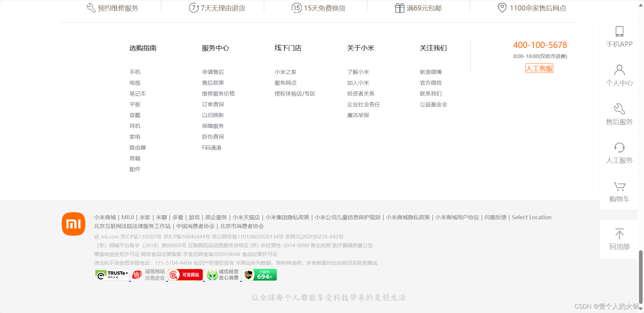This screenshot has width=644, height=313.
Task: Click the 7-day return circle icon
Action: click(x=194, y=8)
